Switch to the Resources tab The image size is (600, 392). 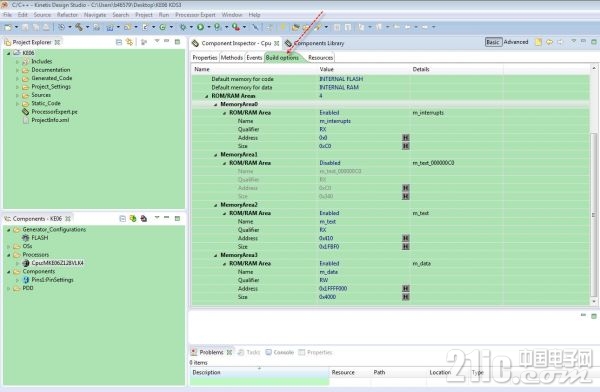point(320,57)
